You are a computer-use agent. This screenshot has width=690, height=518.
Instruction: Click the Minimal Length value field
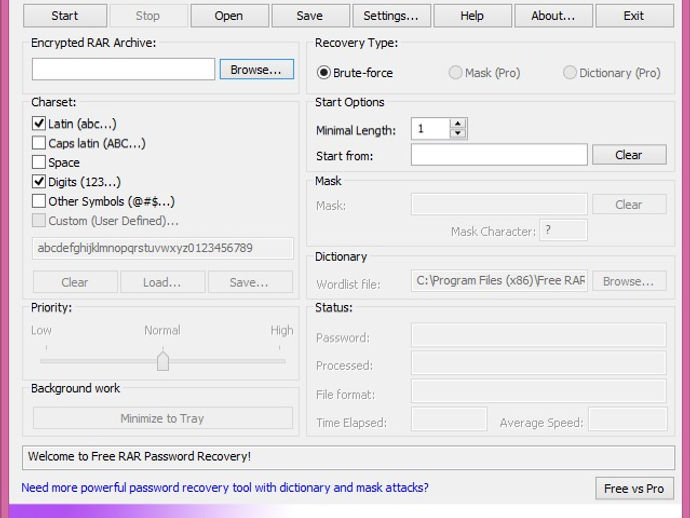430,129
